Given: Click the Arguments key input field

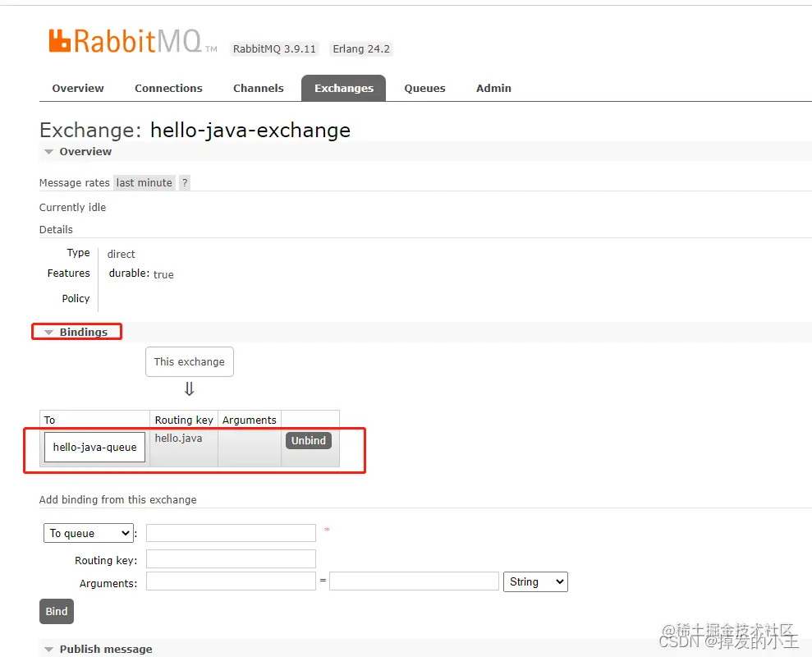Looking at the screenshot, I should (x=231, y=581).
